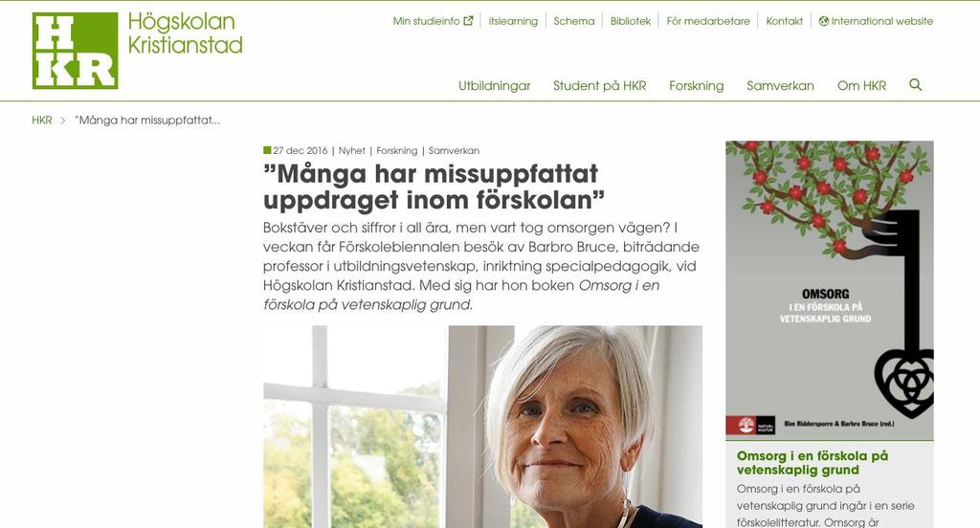Screen dimensions: 980x528
Task: Open the Schema link
Action: [x=574, y=21]
